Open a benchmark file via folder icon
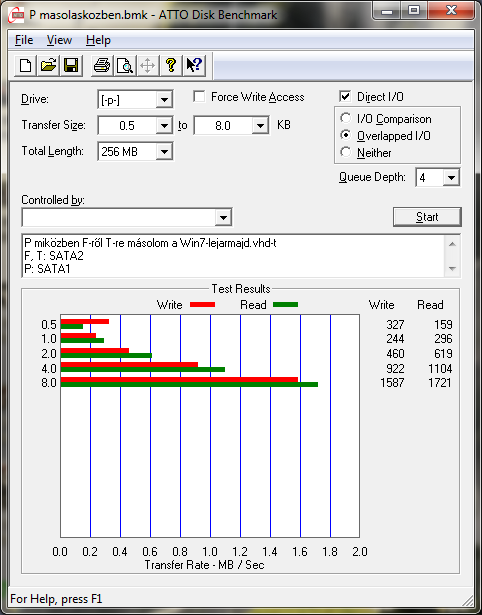 pos(48,65)
